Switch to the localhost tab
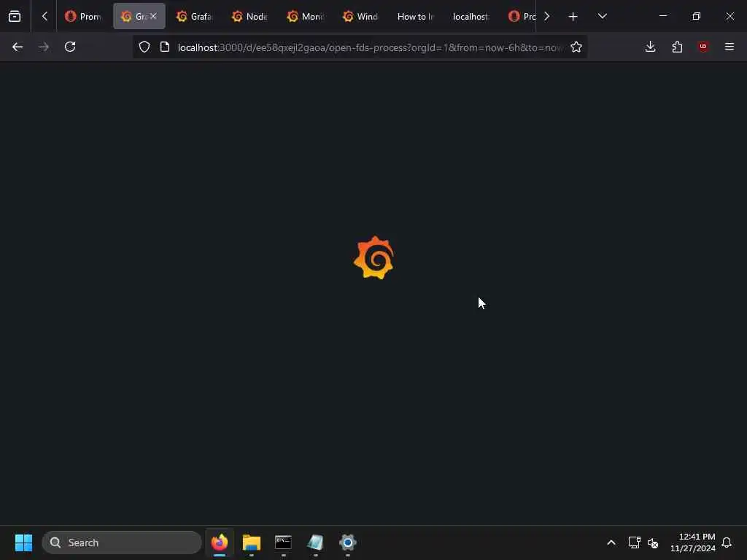 [471, 16]
